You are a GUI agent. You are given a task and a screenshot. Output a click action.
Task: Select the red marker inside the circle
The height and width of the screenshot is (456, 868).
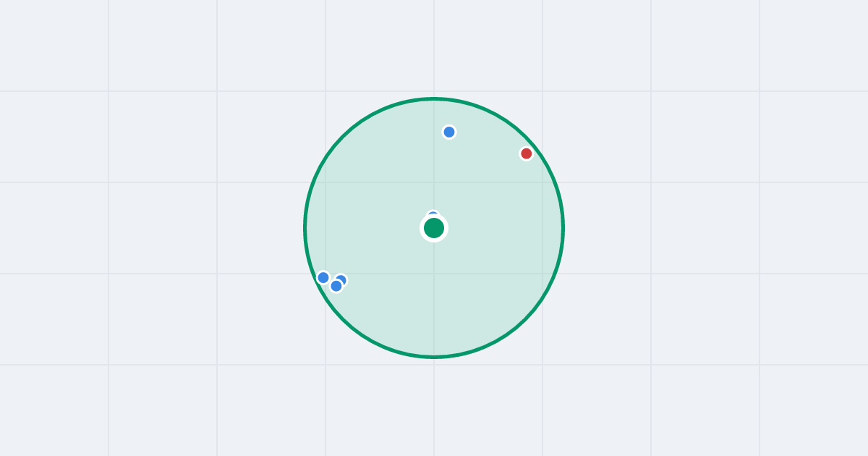pyautogui.click(x=527, y=153)
